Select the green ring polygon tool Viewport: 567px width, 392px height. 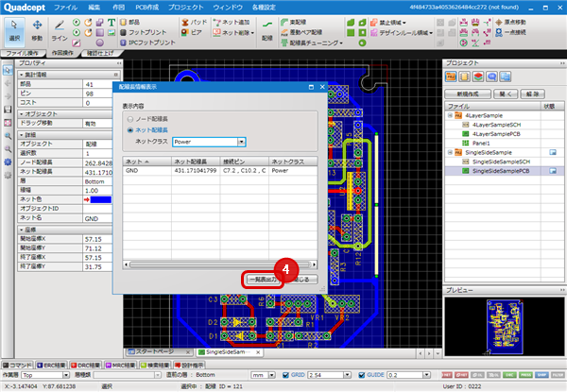[362, 43]
